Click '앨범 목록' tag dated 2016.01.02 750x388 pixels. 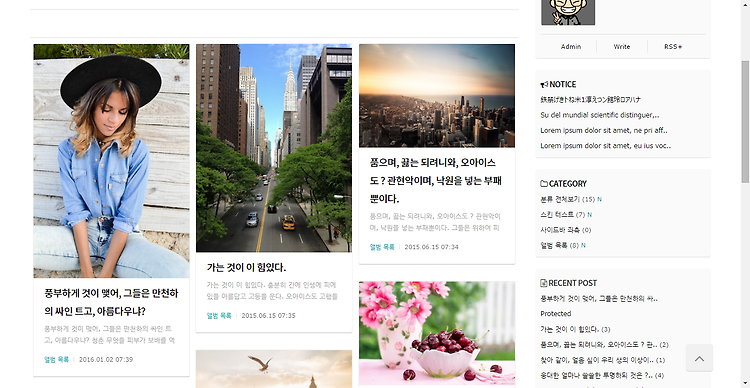pos(56,359)
